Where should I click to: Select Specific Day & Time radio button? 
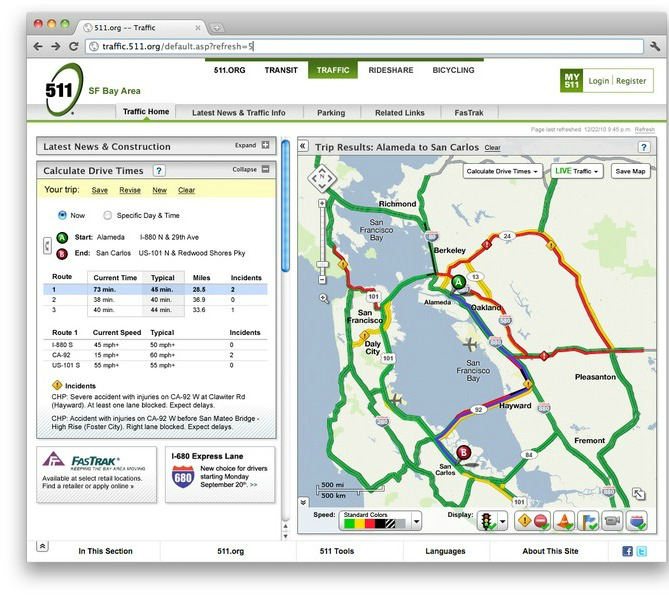108,215
